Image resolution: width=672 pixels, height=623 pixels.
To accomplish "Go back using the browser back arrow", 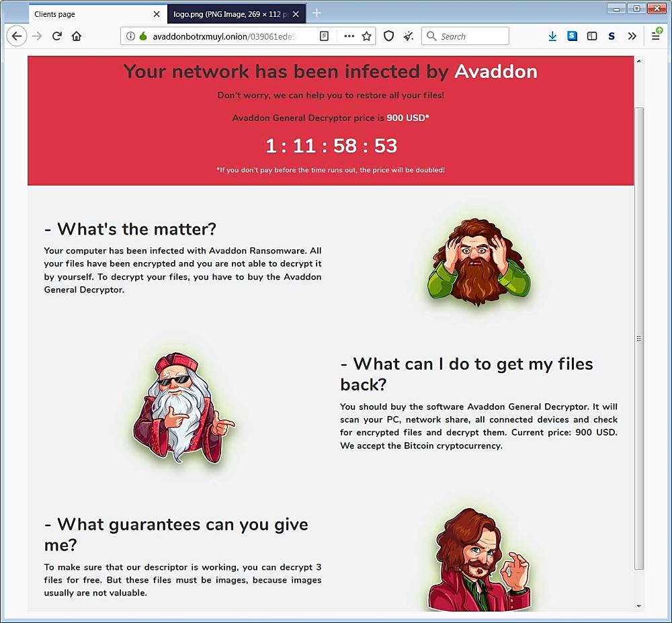I will pyautogui.click(x=17, y=36).
